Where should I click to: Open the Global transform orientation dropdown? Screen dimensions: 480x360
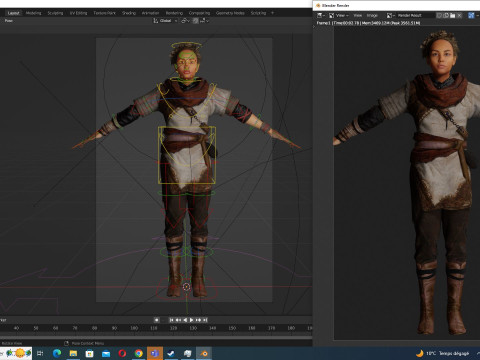pos(165,21)
